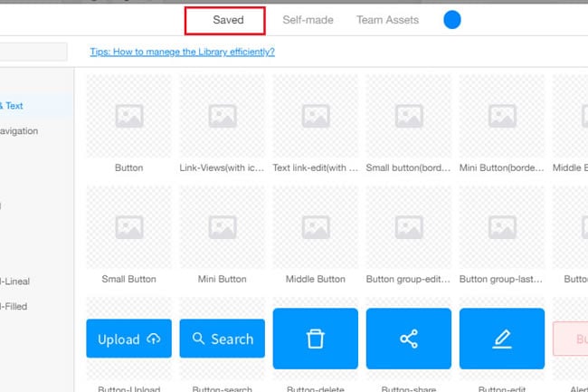This screenshot has width=588, height=392.
Task: Select the Team Assets tab
Action: pyautogui.click(x=387, y=20)
